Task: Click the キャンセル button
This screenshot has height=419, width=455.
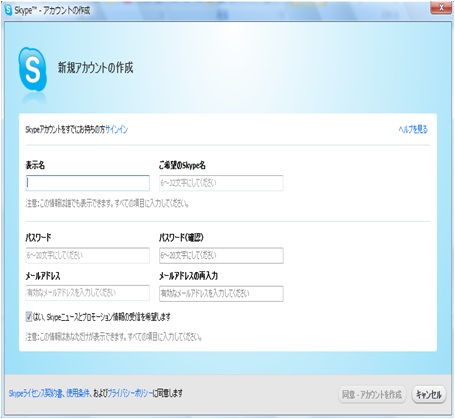Action: 429,395
